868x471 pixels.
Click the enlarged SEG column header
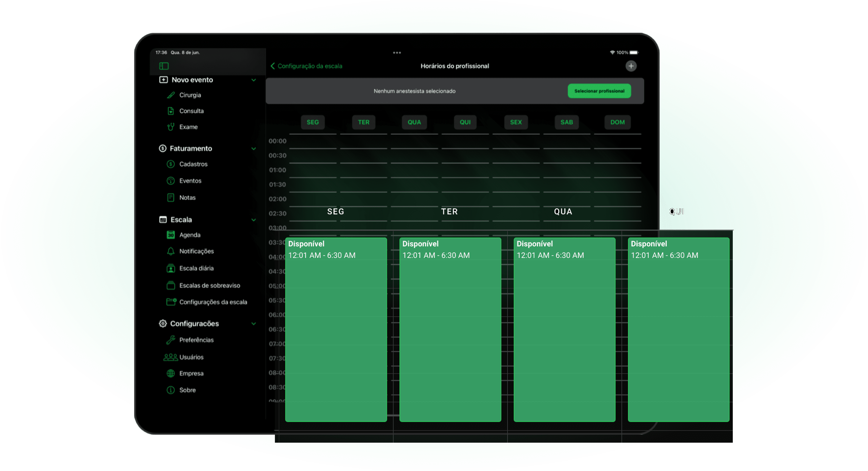tap(336, 212)
